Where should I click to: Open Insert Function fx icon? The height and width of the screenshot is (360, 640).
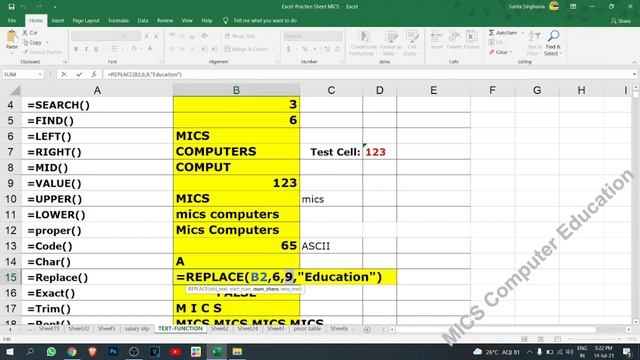pos(94,74)
